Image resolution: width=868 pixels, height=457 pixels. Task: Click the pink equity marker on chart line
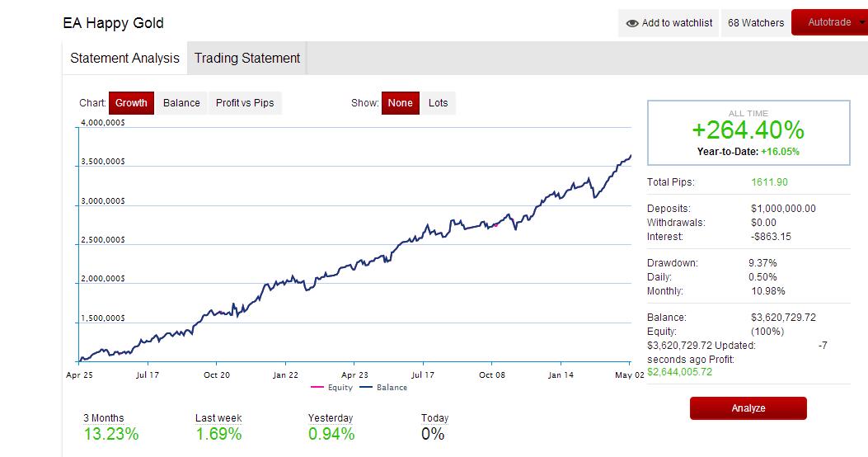coord(496,225)
